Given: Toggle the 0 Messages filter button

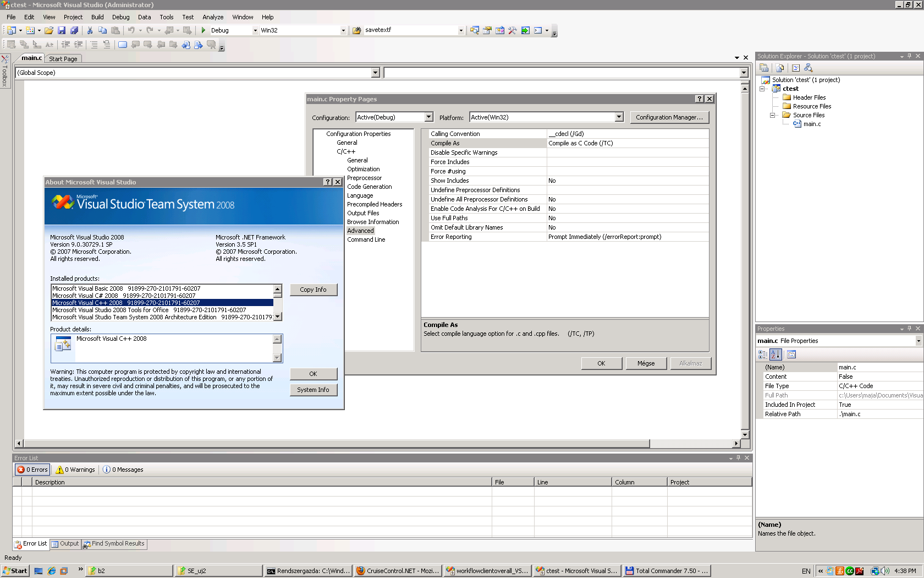Looking at the screenshot, I should pyautogui.click(x=123, y=470).
